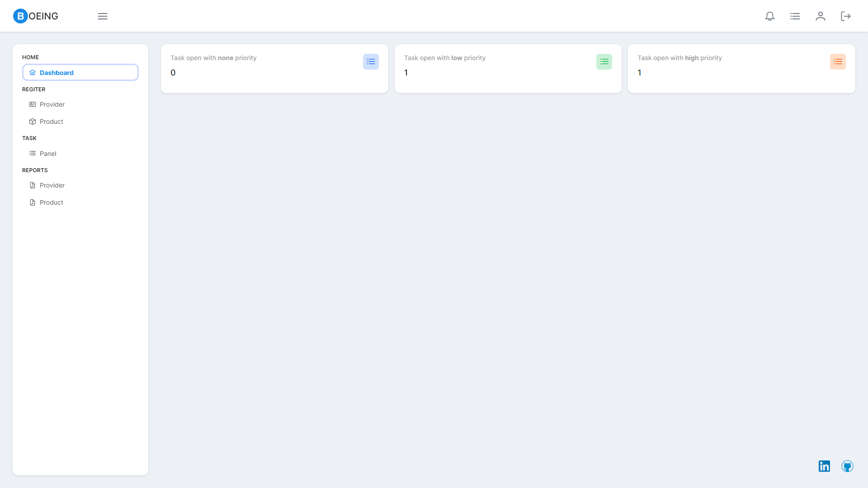Screen dimensions: 868x488
Task: Open the LinkedIn icon in the footer
Action: click(x=824, y=466)
